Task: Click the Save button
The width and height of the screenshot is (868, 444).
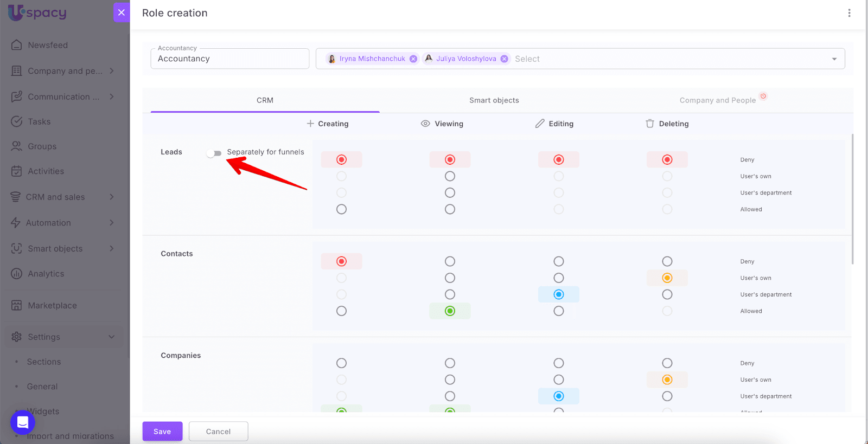Action: pyautogui.click(x=162, y=432)
